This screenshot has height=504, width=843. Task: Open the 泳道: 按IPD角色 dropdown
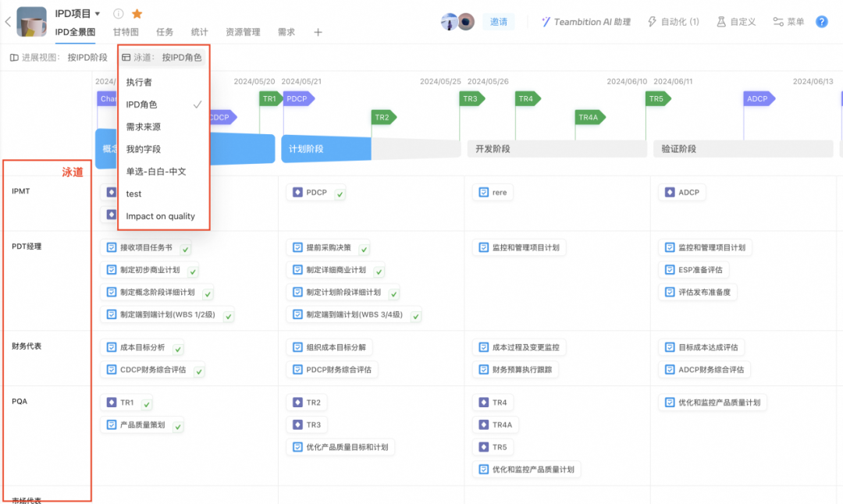pos(162,57)
